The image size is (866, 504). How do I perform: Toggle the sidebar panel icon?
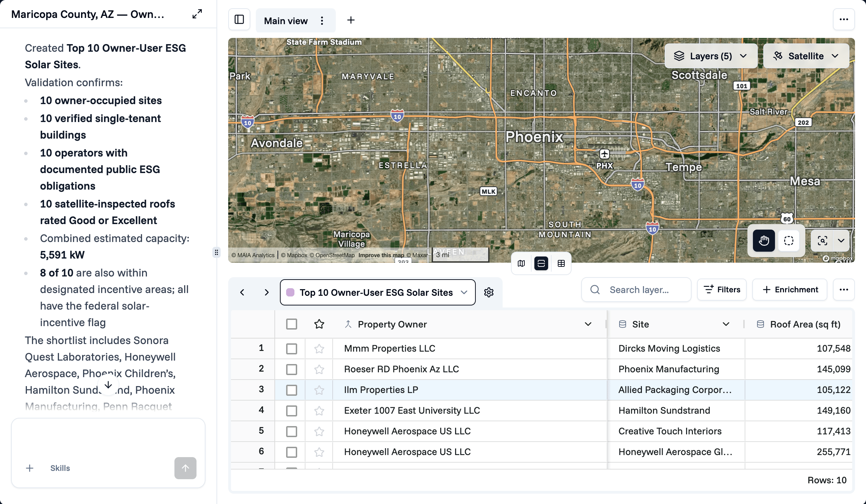point(239,20)
